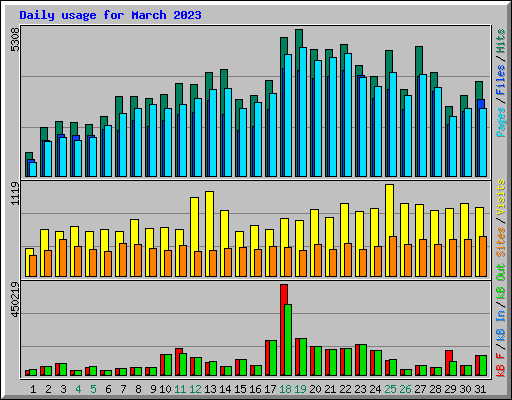Click the 450219 y-axis value
The width and height of the screenshot is (512, 400).
coord(15,299)
